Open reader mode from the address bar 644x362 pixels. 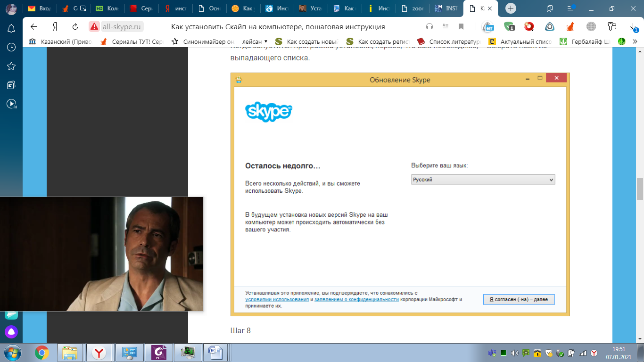click(445, 26)
